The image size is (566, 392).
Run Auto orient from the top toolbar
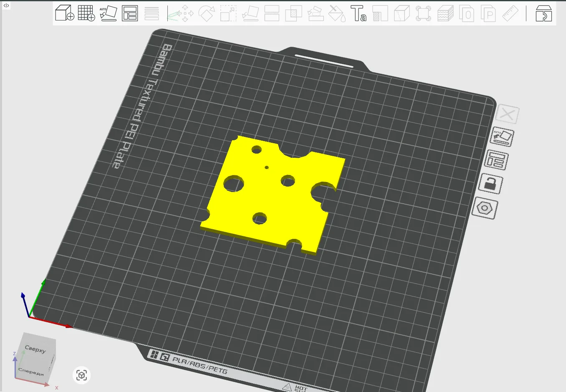(x=108, y=13)
